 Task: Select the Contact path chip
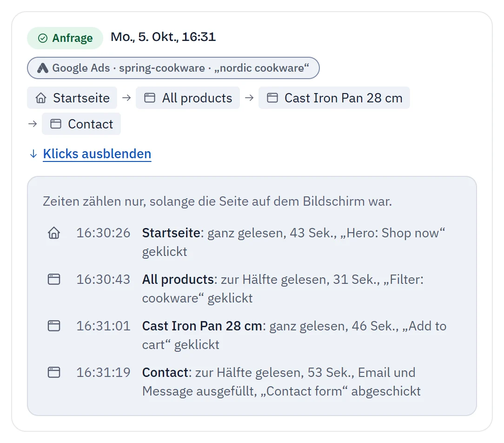click(81, 124)
